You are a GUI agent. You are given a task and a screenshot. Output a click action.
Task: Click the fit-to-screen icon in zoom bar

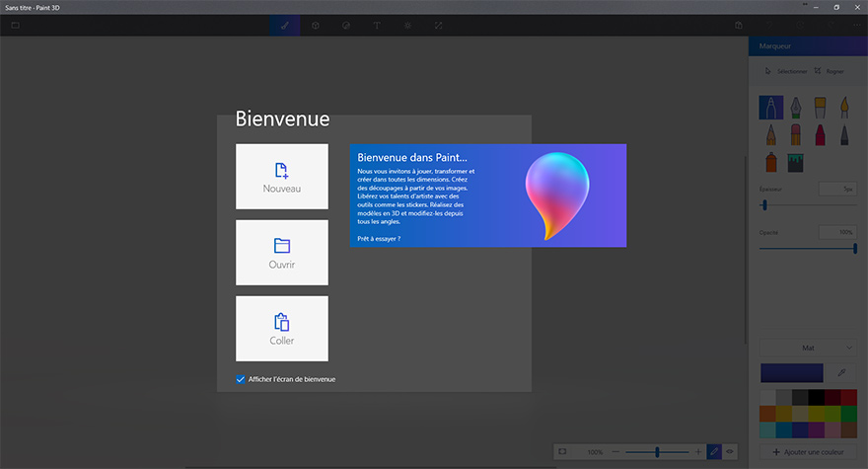pyautogui.click(x=562, y=452)
